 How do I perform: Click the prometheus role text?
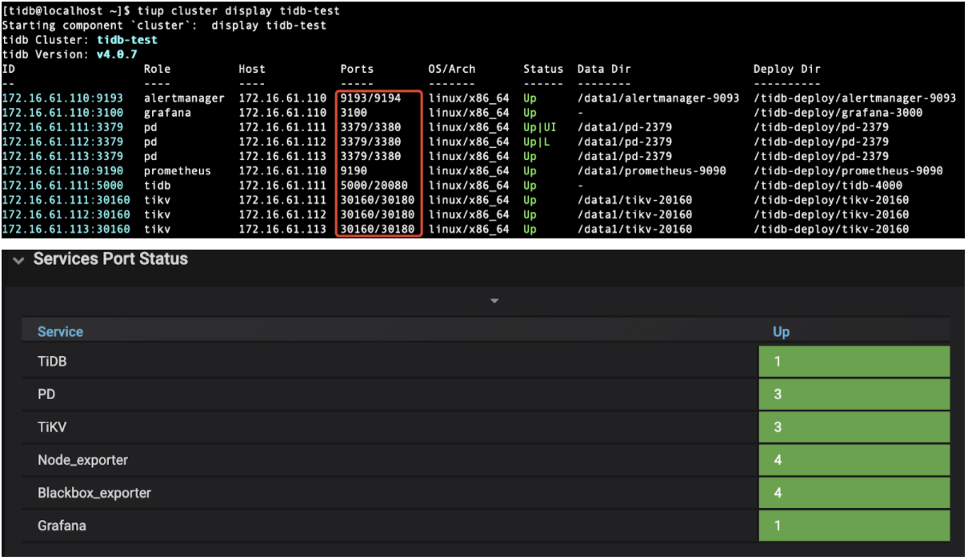[177, 170]
